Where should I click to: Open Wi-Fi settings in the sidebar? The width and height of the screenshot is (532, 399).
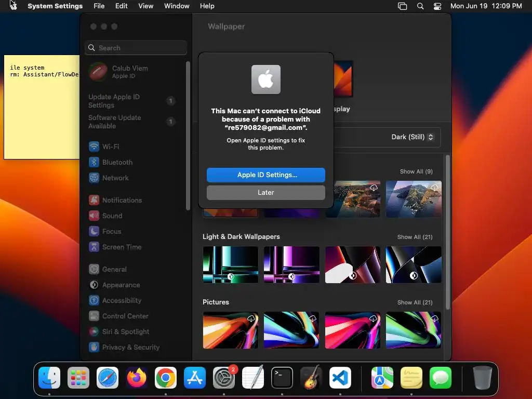[136, 147]
